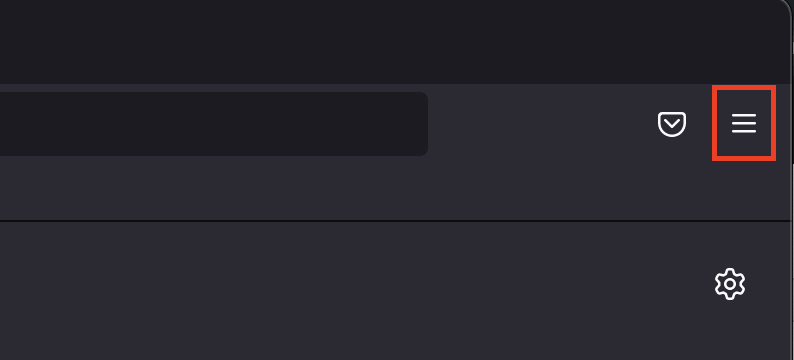Customize the new tab with the gear icon
Screen dimensions: 794x360
click(730, 284)
